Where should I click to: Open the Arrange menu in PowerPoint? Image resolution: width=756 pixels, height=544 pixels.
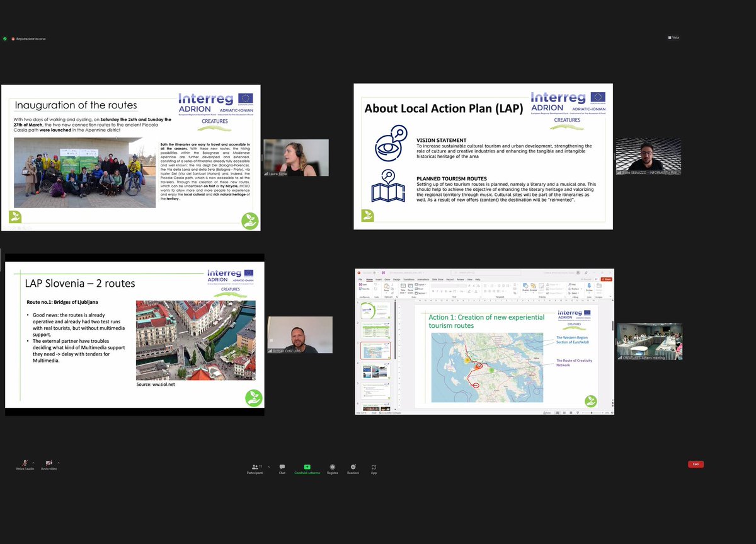point(533,287)
